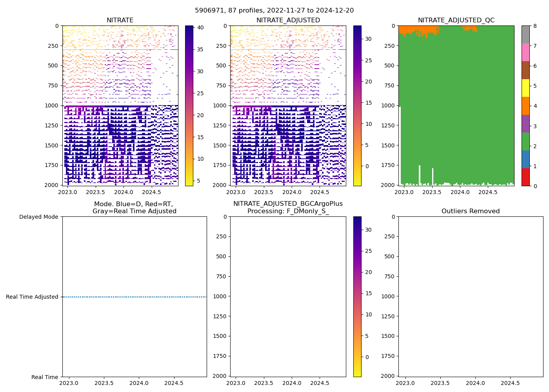Select the pink segment of QC colorbar
This screenshot has width=549, height=392.
(525, 52)
